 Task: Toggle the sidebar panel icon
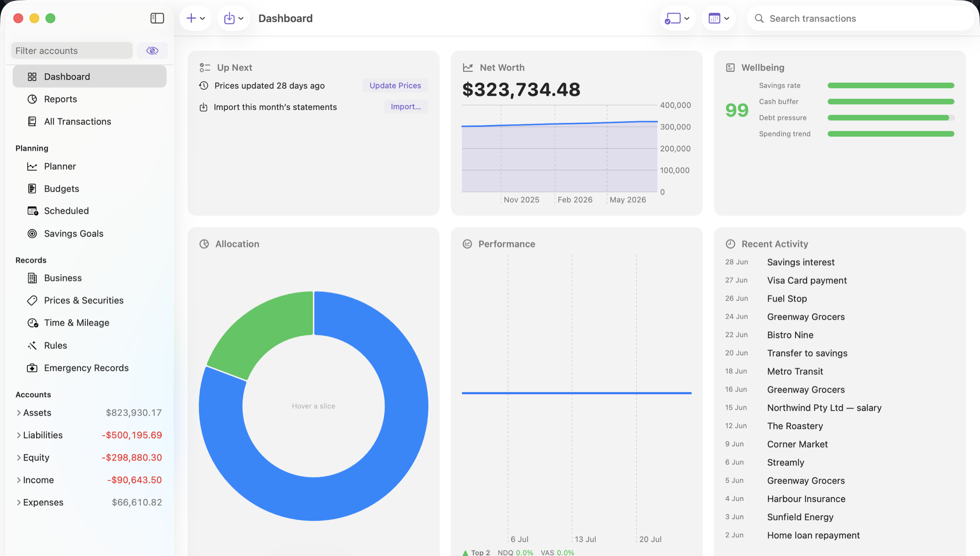[157, 18]
